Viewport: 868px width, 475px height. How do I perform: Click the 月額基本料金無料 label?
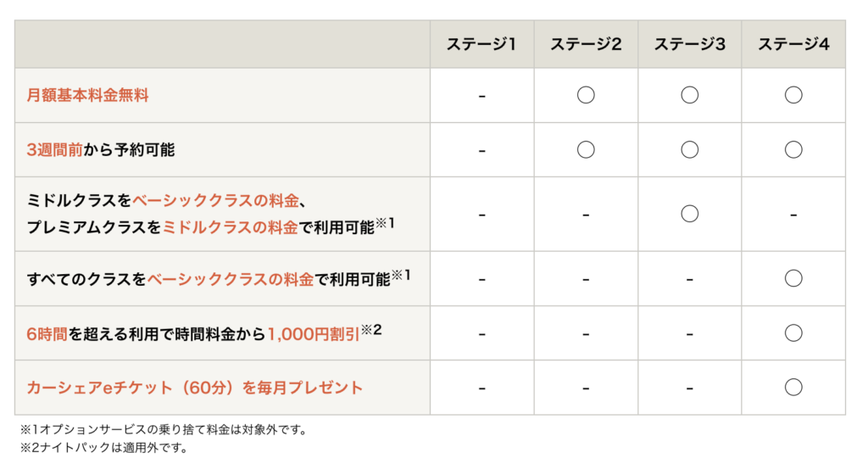[x=87, y=95]
